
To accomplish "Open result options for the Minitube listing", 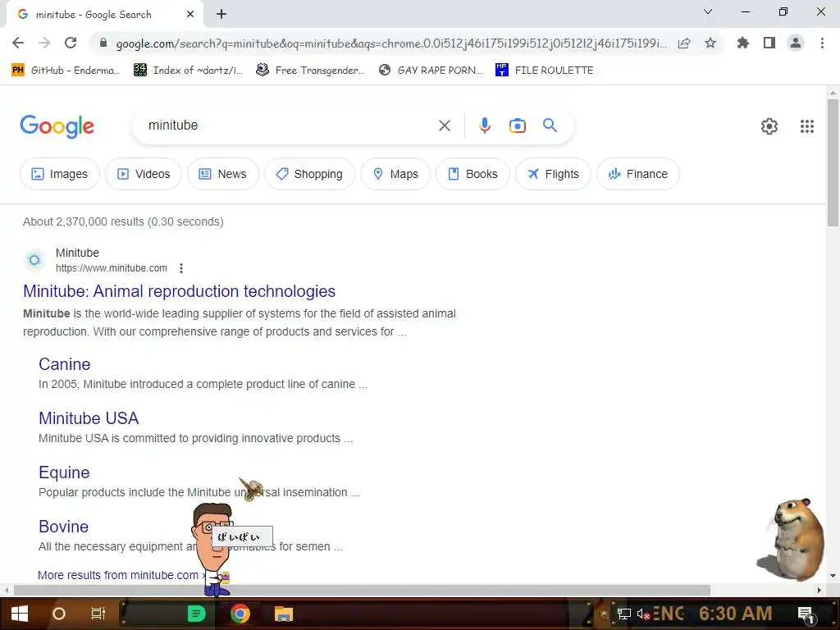I will (181, 268).
